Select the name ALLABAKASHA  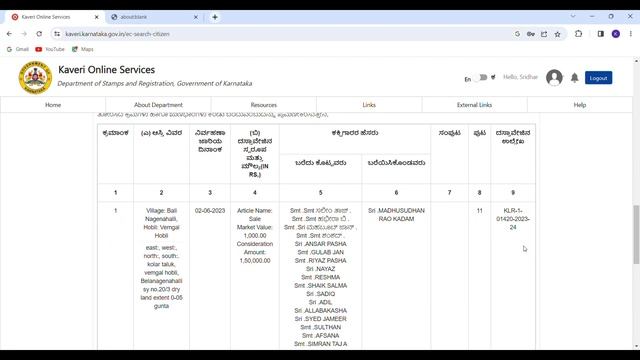pyautogui.click(x=320, y=311)
